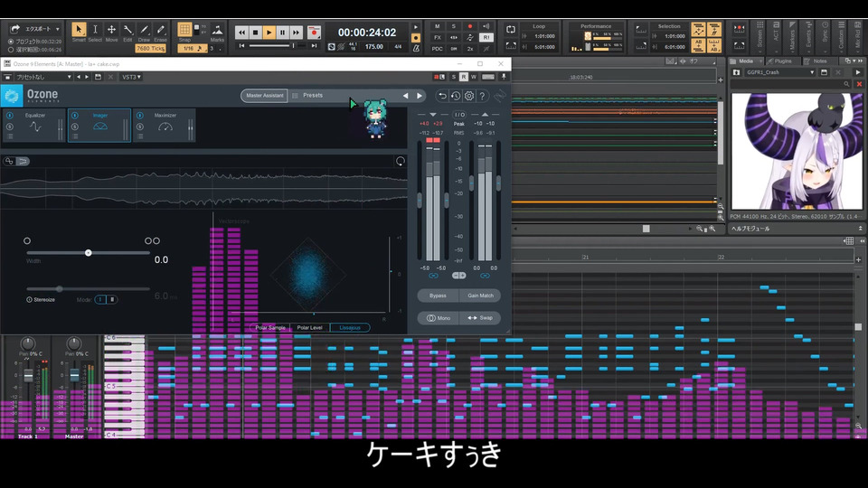Open Ozone help question mark
Image resolution: width=868 pixels, height=488 pixels.
tap(482, 96)
